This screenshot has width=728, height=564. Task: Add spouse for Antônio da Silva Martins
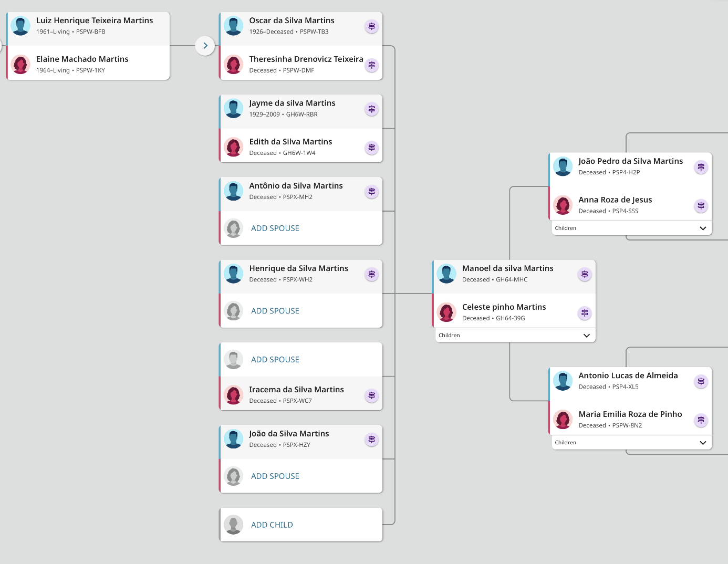[275, 228]
